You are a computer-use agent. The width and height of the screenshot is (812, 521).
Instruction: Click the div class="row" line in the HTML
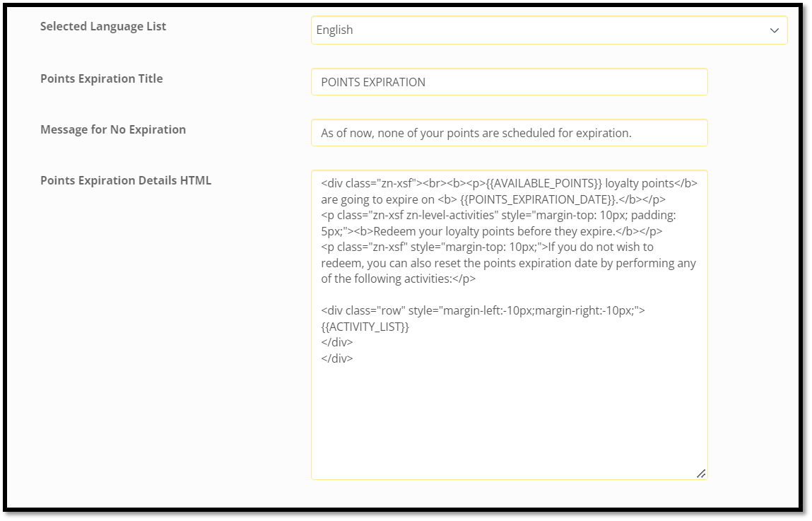tap(483, 311)
